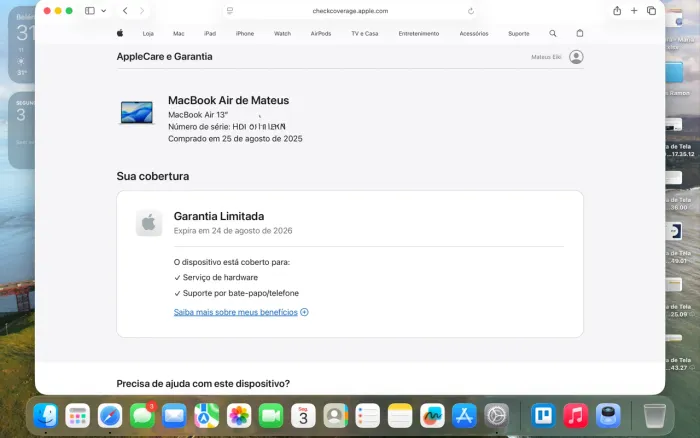Open the account profile avatar icon
Viewport: 700px width, 438px height.
(x=576, y=57)
